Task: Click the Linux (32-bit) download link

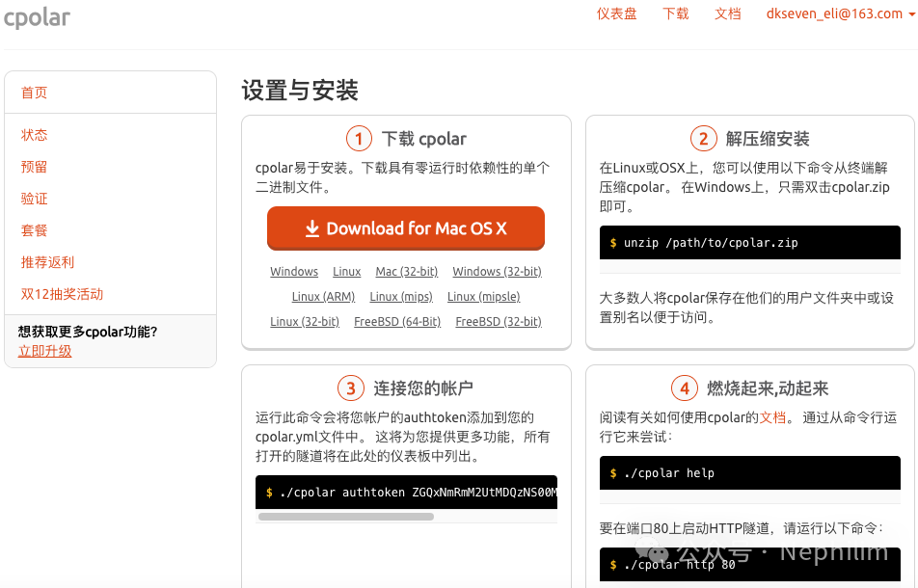Action: (305, 322)
